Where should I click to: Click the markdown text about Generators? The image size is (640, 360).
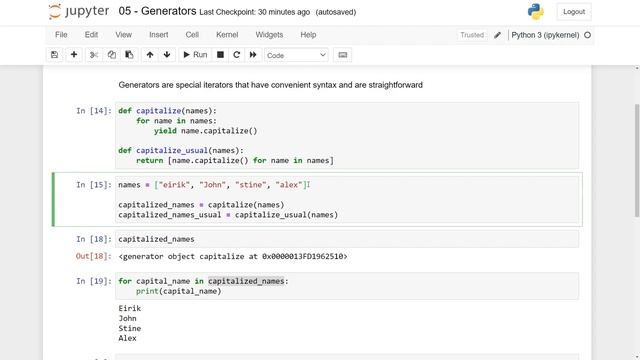(x=271, y=85)
